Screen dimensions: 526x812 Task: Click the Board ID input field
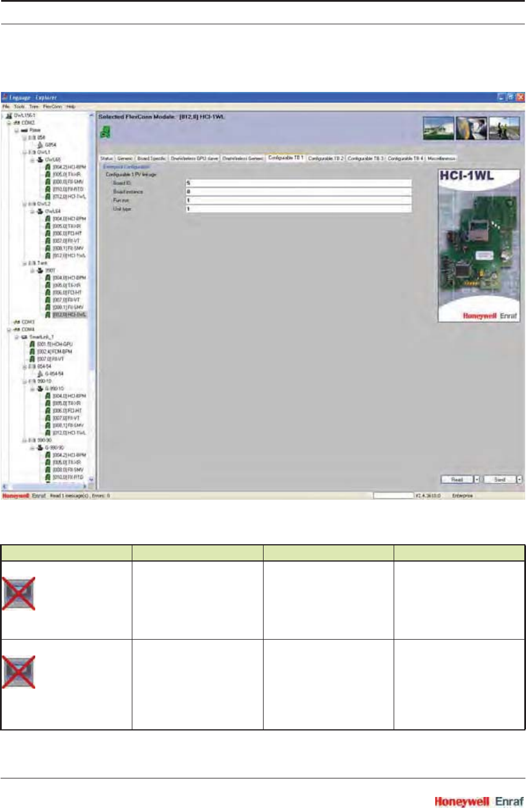(298, 183)
